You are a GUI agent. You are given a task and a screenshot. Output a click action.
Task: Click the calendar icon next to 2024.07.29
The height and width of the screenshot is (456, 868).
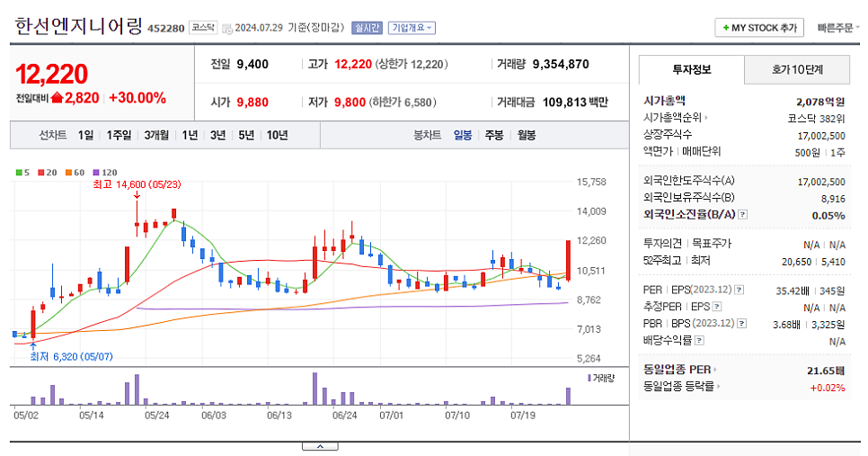tap(227, 28)
